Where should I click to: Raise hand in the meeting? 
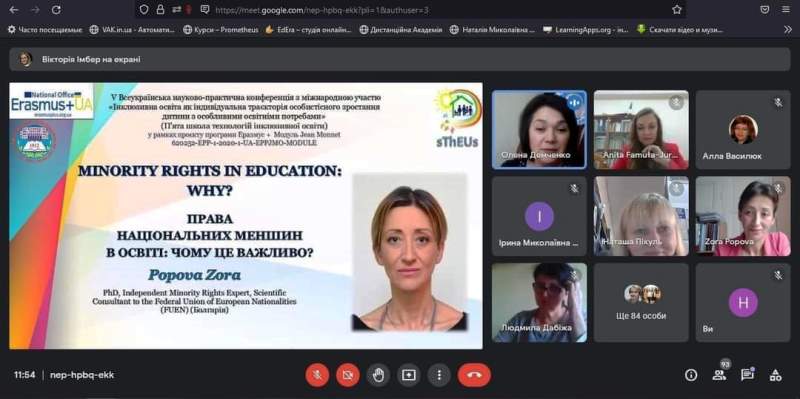pyautogui.click(x=378, y=376)
